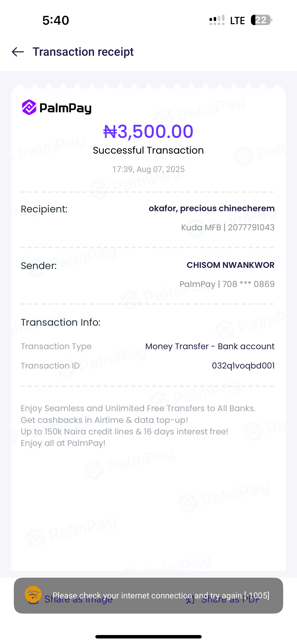297x644 pixels.
Task: Tap the Transaction receipt page title
Action: (83, 52)
